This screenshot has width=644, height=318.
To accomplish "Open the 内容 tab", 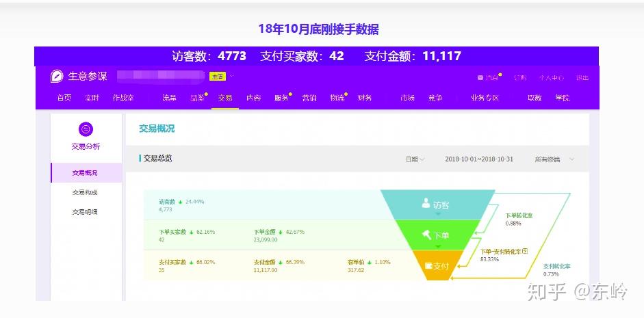I will click(253, 98).
